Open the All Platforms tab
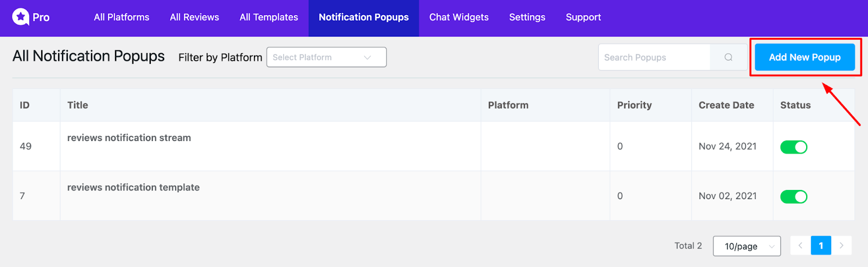Screen dimensions: 868x267 point(122,17)
